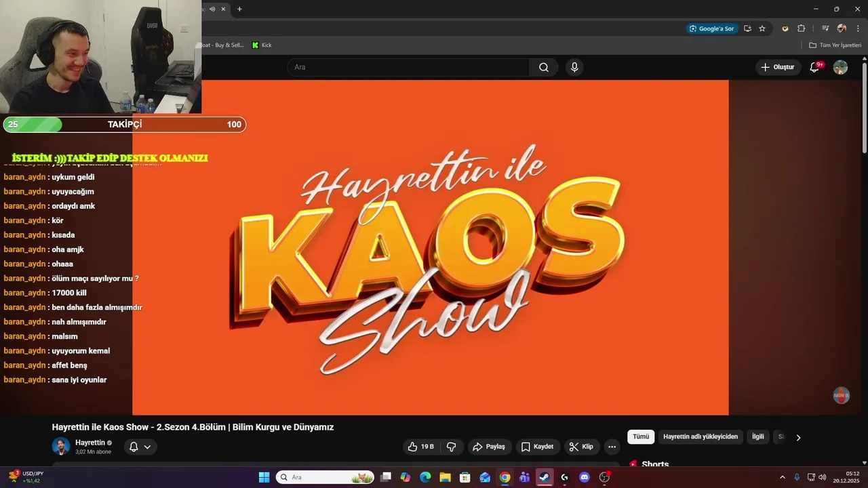The width and height of the screenshot is (868, 488).
Task: Create a clip with Klip
Action: point(581,447)
